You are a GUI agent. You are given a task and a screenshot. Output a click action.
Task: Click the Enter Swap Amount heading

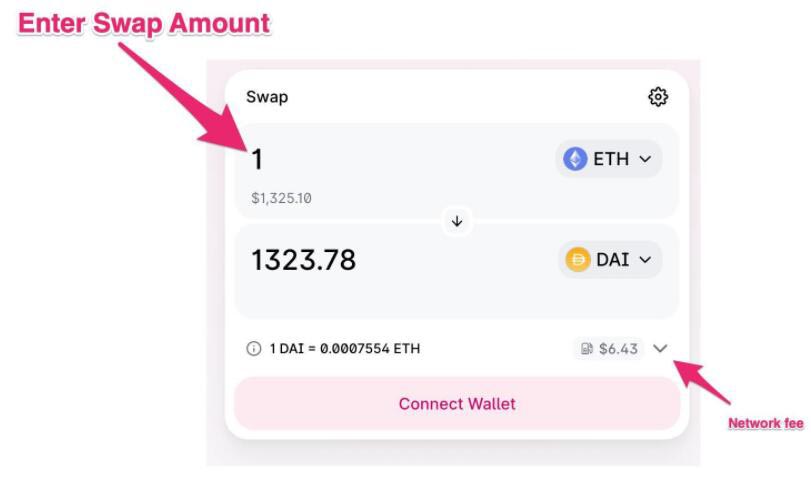pyautogui.click(x=144, y=24)
